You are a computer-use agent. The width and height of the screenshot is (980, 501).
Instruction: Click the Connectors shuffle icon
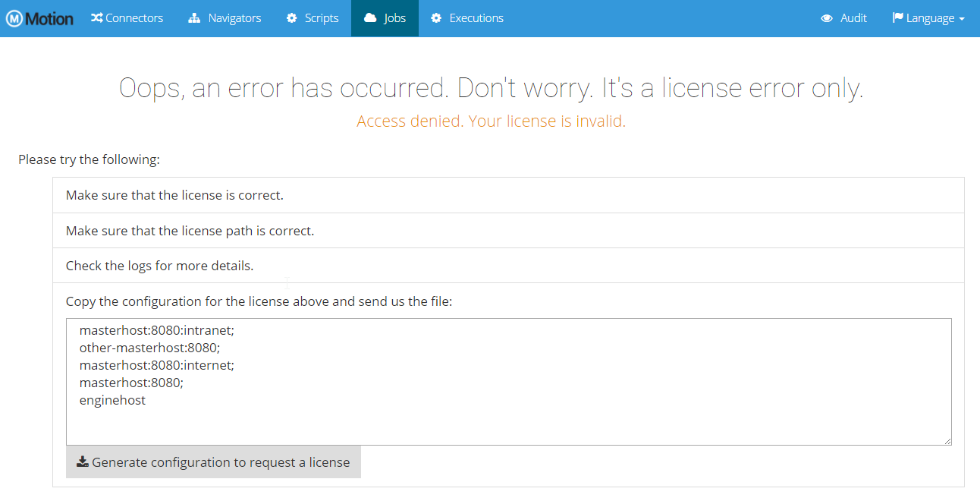pos(96,18)
